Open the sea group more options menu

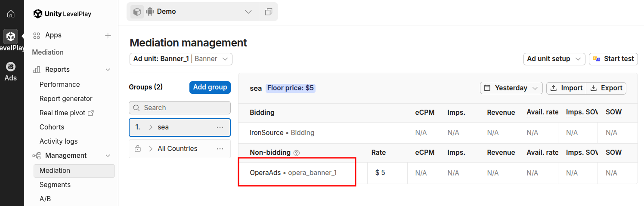[220, 127]
